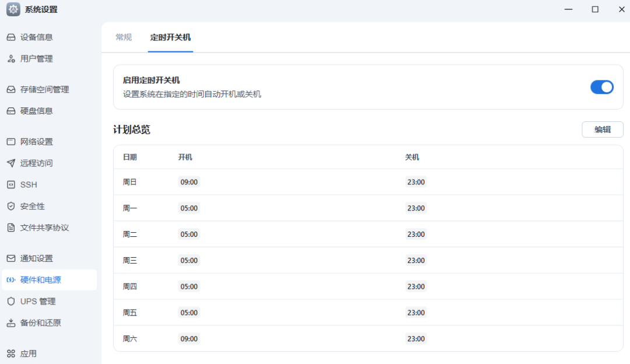Click the 周六 shutdown time 23:00

pos(416,338)
